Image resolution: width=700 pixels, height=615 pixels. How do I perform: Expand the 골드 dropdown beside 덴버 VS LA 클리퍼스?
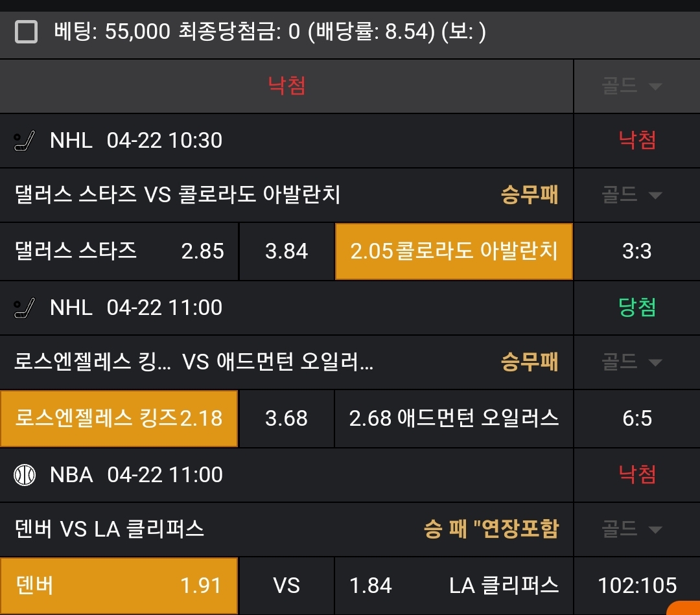[632, 529]
